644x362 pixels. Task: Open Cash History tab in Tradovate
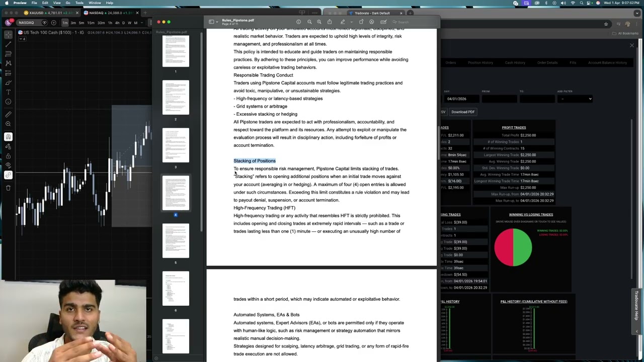[x=515, y=63]
